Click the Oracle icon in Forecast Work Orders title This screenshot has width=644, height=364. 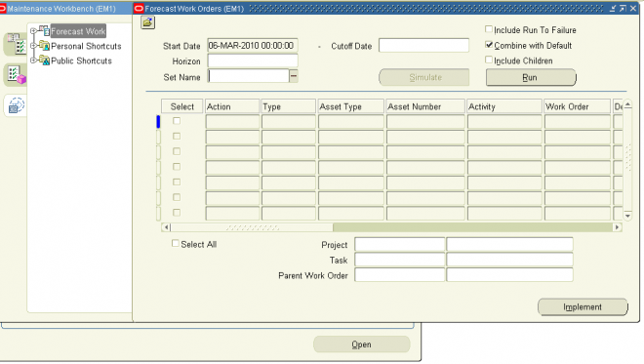139,9
